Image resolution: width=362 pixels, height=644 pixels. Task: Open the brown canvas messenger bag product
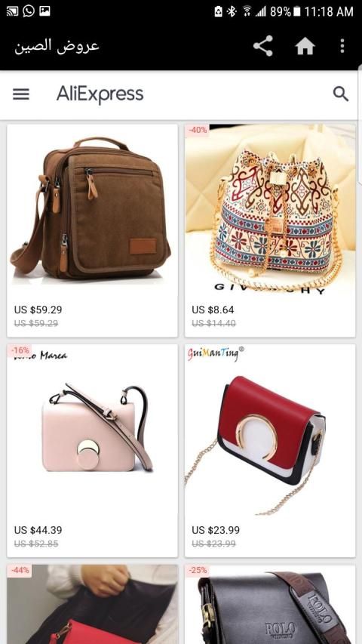click(92, 230)
